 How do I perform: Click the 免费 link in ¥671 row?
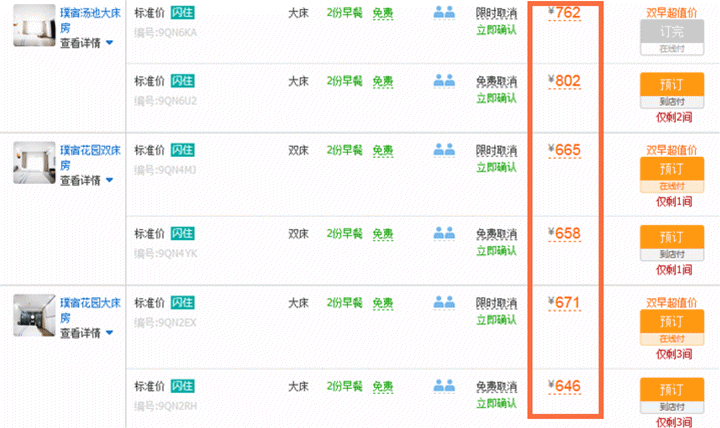382,303
